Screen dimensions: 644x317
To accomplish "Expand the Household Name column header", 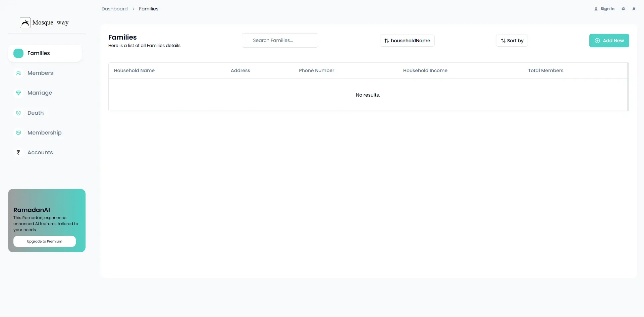I will tap(134, 70).
